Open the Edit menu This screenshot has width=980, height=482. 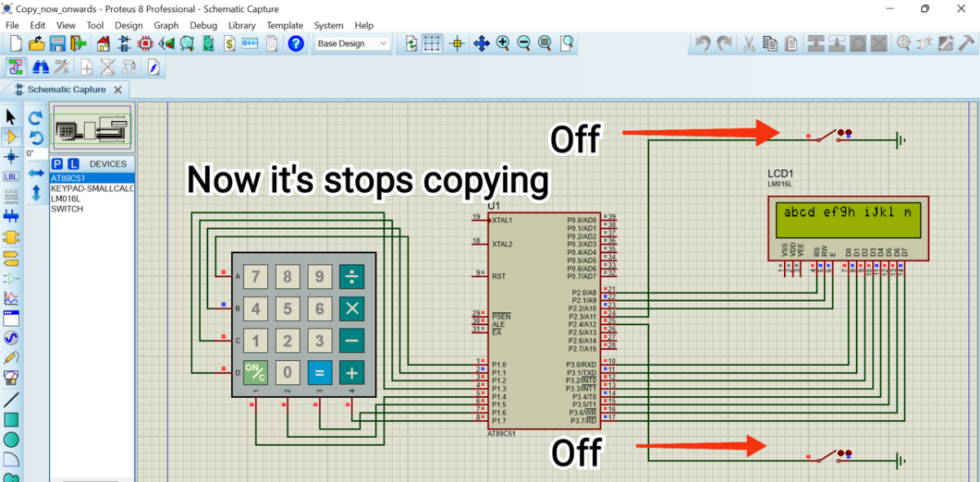tap(38, 25)
